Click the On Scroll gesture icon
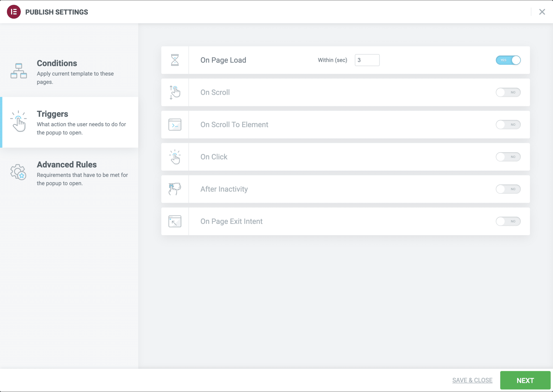 coord(175,92)
